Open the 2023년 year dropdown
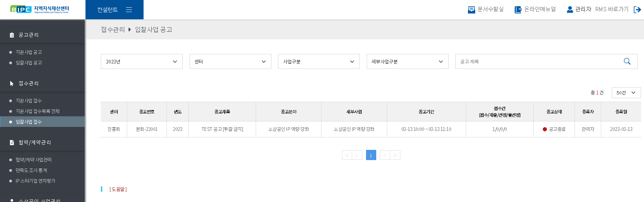 141,62
